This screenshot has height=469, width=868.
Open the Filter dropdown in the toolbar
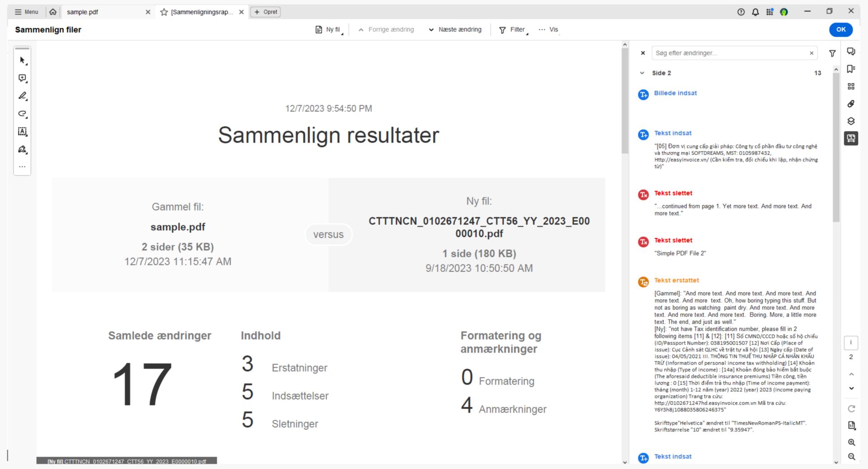[514, 30]
